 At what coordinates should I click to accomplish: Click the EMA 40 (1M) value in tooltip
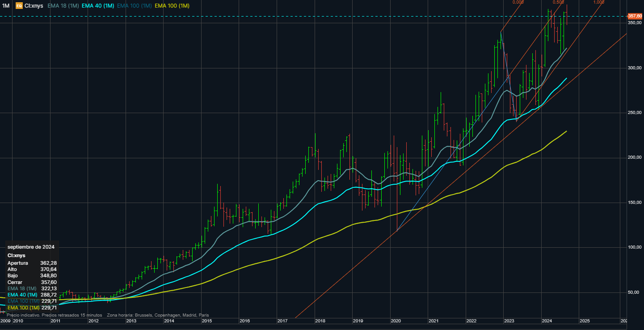pos(49,295)
